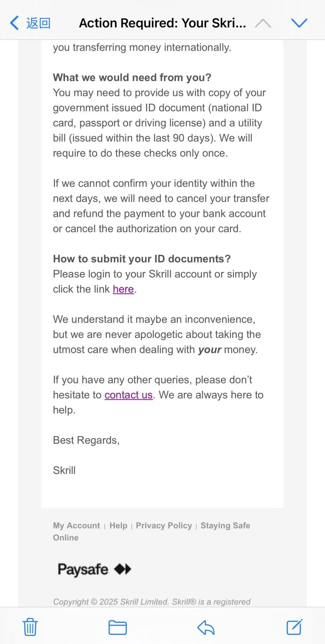The width and height of the screenshot is (325, 644).
Task: Move email using the folder icon
Action: tap(117, 627)
